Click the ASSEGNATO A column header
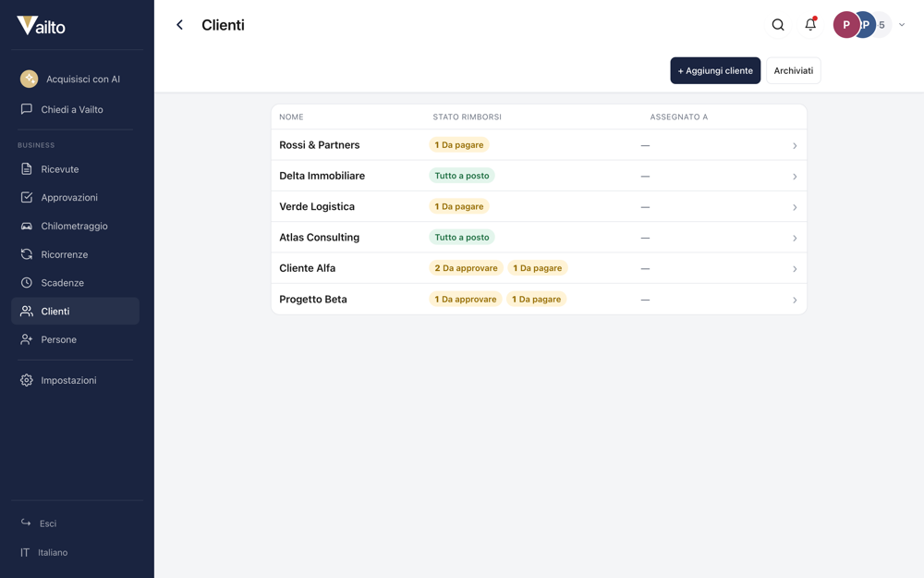Viewport: 924px width, 578px height. click(679, 117)
